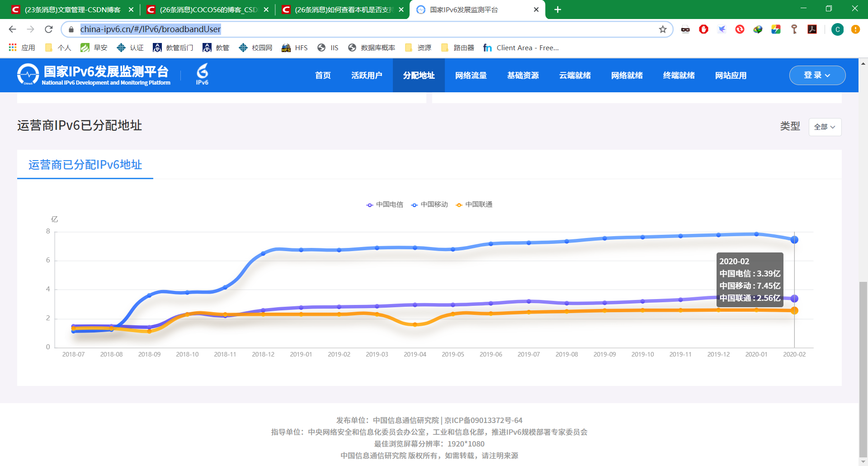Open the Adobe Acrobat PDF extension icon

tap(812, 29)
